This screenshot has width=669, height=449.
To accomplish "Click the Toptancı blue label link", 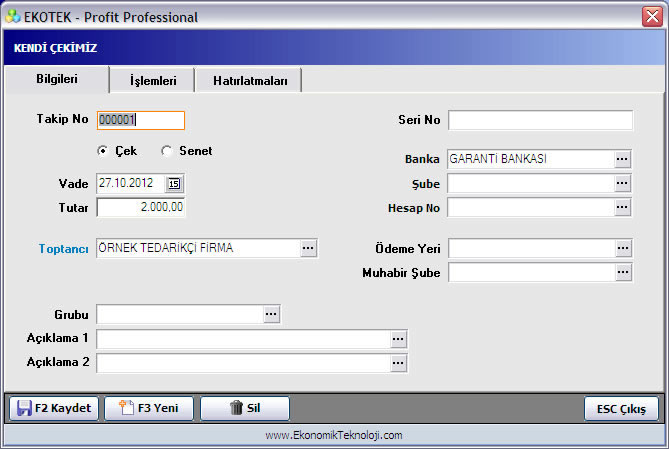I will tap(64, 249).
